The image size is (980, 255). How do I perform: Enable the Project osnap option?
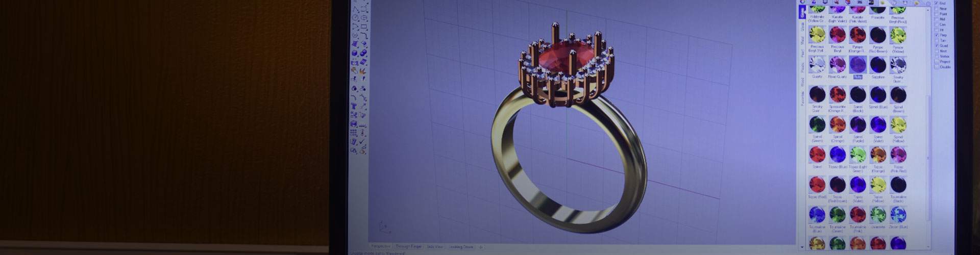pos(936,62)
